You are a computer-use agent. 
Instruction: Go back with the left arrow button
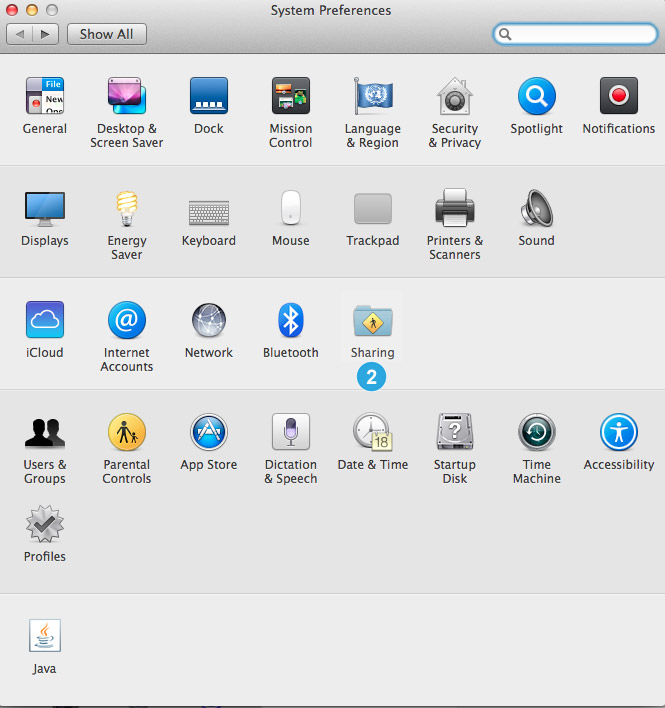coord(19,34)
